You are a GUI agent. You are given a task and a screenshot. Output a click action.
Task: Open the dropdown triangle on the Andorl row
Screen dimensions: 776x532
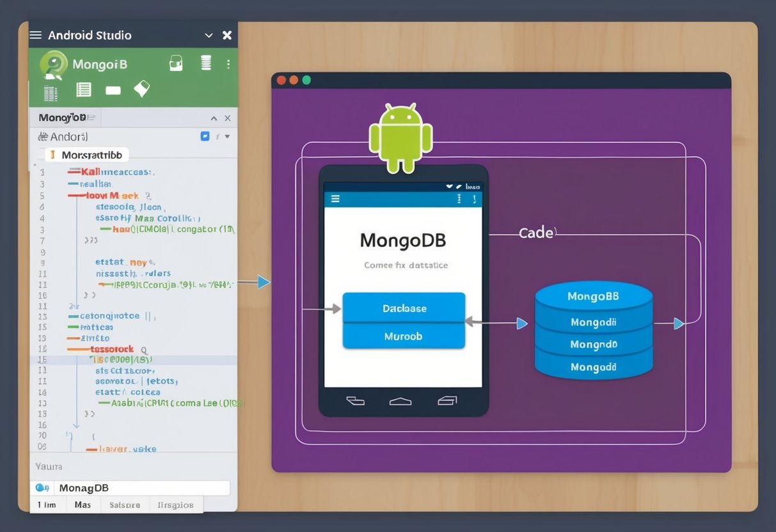coord(227,136)
